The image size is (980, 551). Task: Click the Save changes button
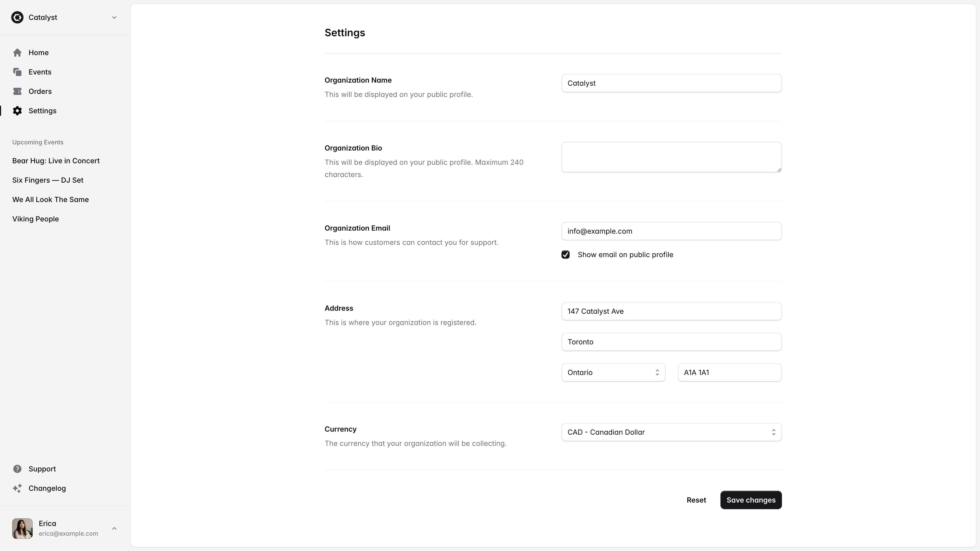coord(751,500)
